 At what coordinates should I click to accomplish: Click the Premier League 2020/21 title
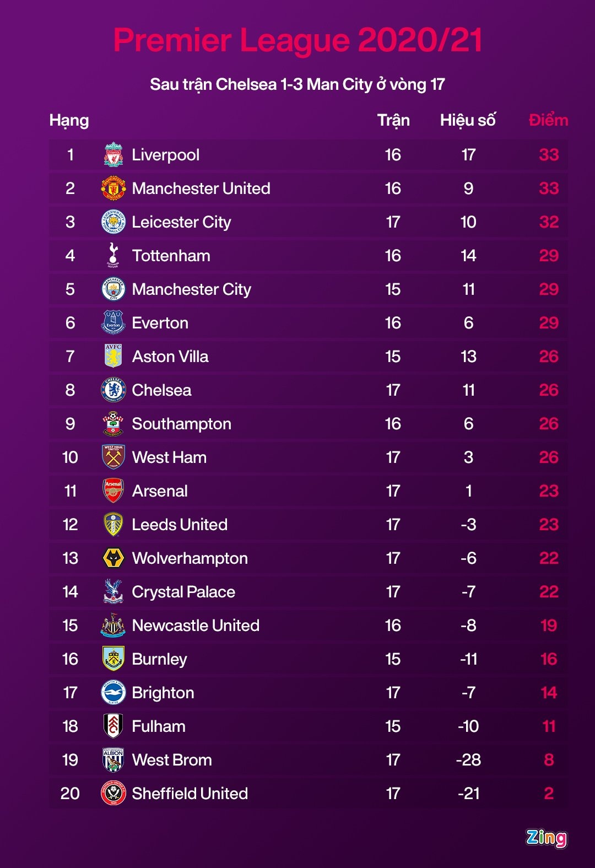click(x=297, y=40)
